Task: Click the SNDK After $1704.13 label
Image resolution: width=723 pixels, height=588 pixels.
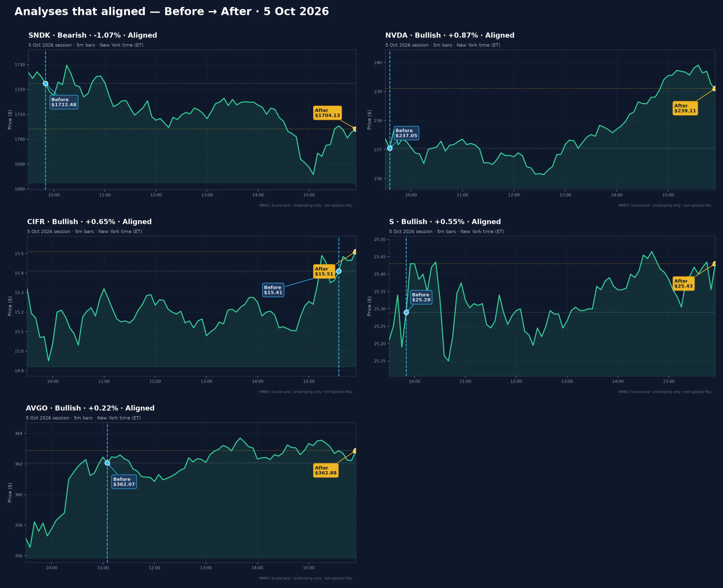Action: (x=327, y=113)
